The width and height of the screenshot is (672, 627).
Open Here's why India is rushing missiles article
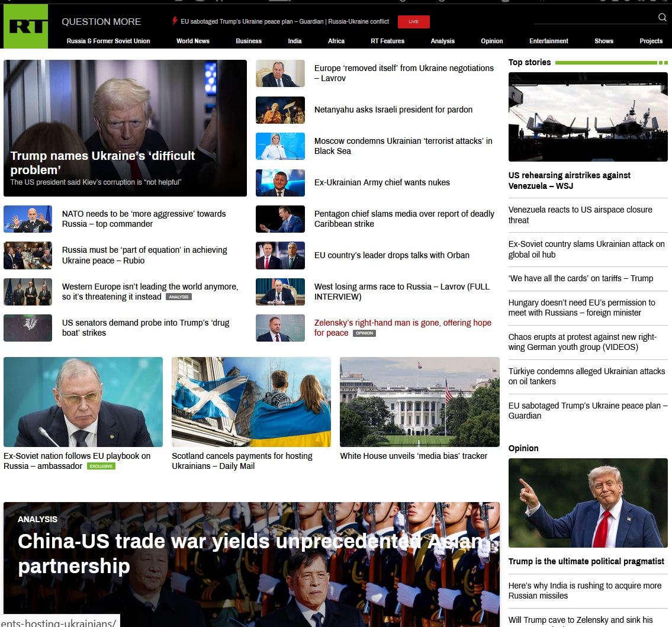tap(584, 590)
